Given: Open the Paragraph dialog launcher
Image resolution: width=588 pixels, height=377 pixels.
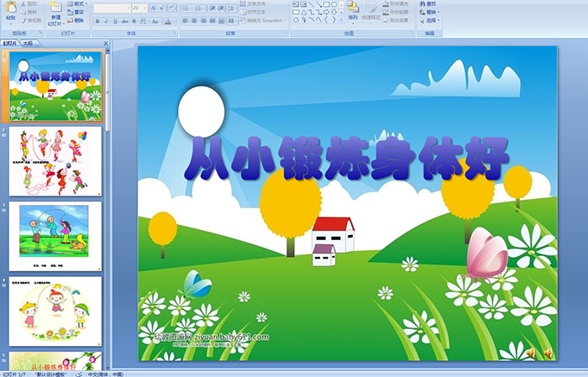Looking at the screenshot, I should (x=286, y=33).
